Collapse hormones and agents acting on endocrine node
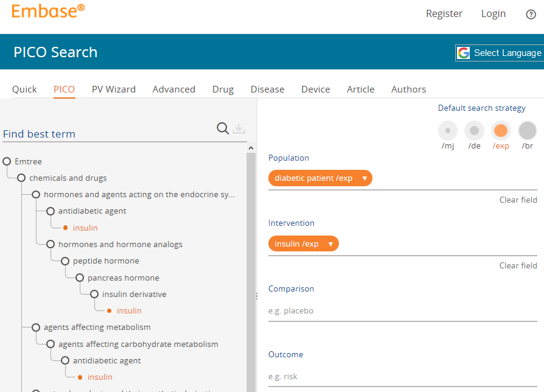 36,194
